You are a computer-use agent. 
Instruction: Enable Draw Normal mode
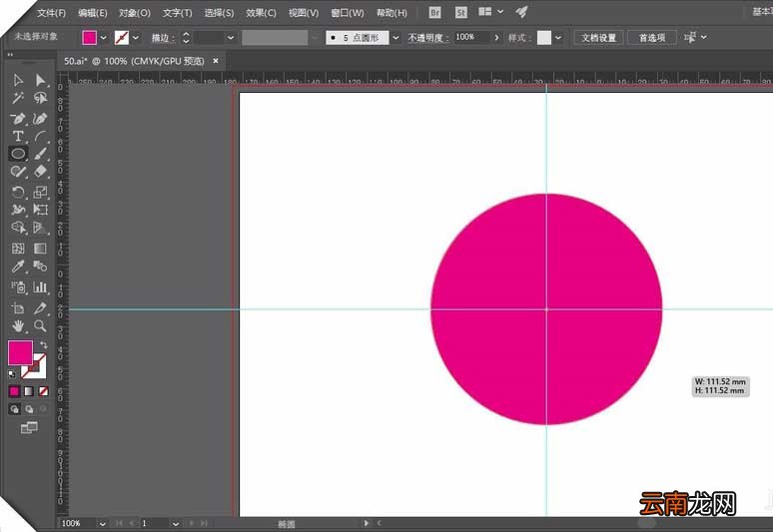[15, 409]
